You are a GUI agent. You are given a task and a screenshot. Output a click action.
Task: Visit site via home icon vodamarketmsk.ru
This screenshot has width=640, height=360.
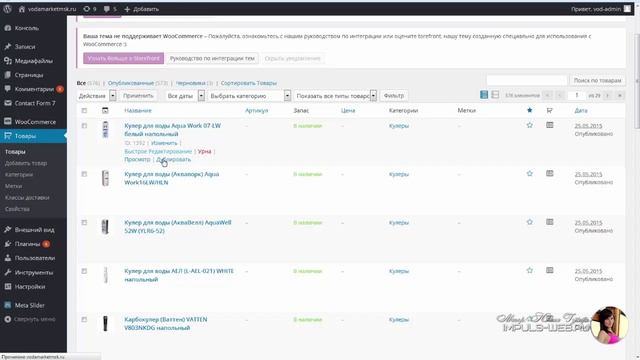[x=47, y=9]
